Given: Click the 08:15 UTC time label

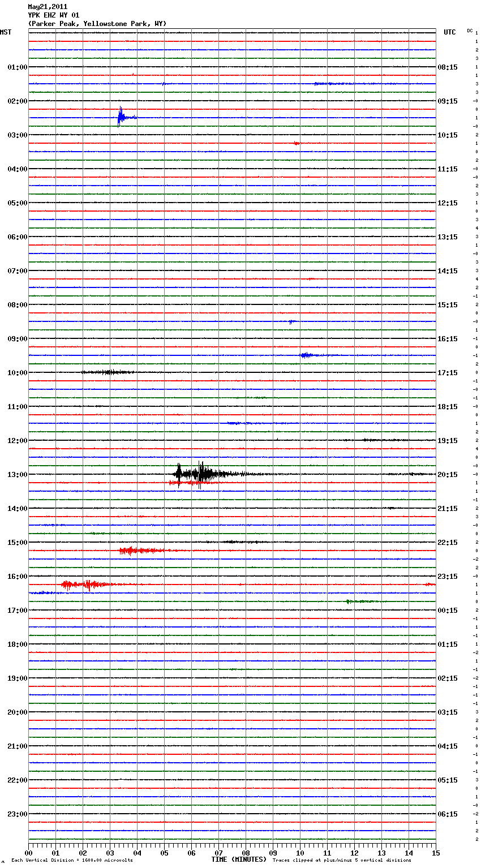Looking at the screenshot, I should tap(448, 67).
